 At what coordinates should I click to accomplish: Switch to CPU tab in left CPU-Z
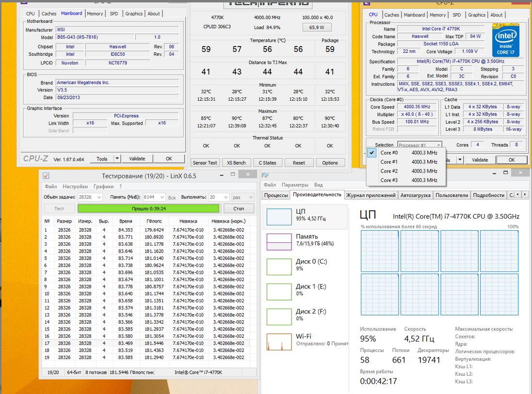[31, 14]
